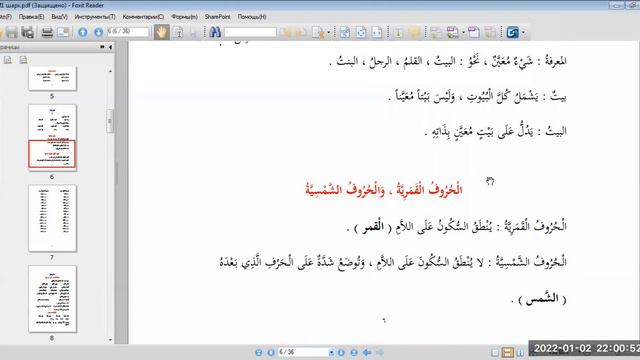Go to next page with blue down arrow
Screen dimensions: 640x360
pyautogui.click(x=98, y=32)
